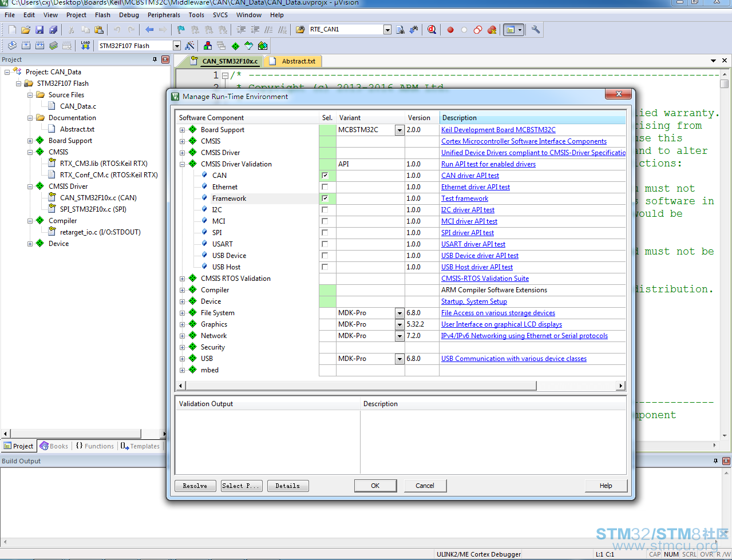
Task: Kill all breakpoints with the red X icon
Action: (x=492, y=30)
